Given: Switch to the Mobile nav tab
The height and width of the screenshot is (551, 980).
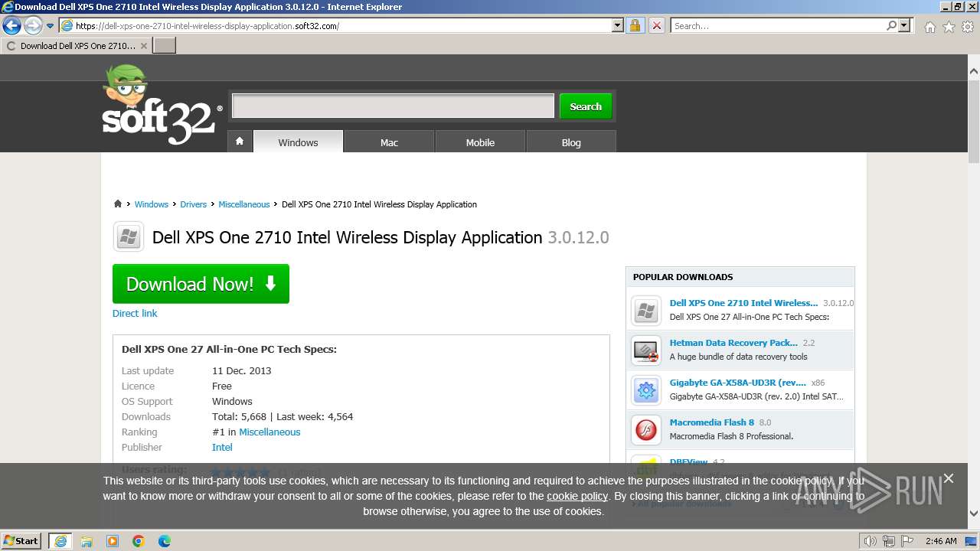Looking at the screenshot, I should pos(480,142).
